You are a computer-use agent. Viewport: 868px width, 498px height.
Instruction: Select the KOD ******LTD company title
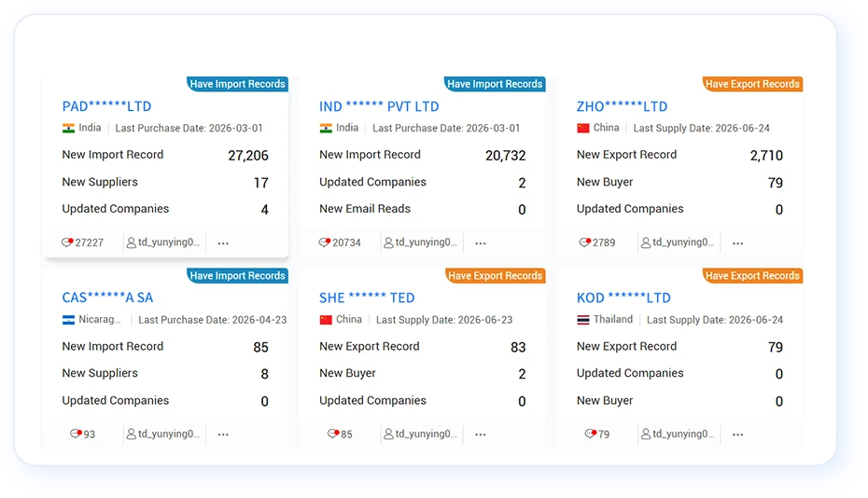click(x=623, y=297)
